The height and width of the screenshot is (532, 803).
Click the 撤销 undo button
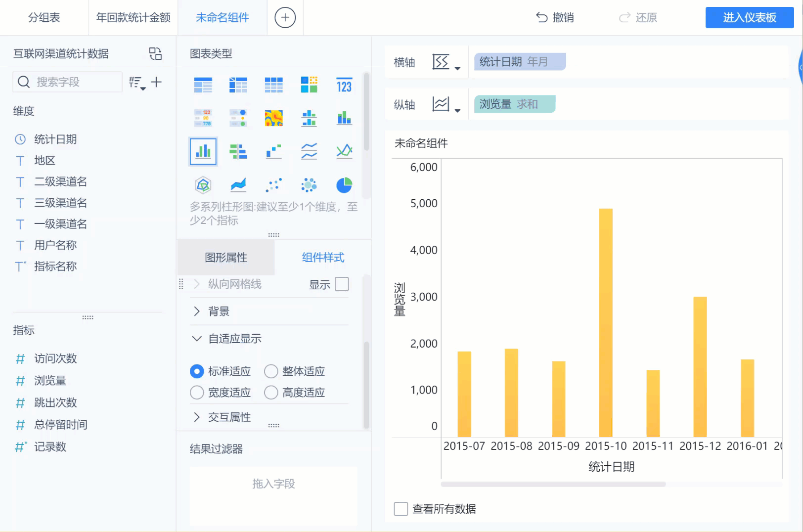(555, 18)
